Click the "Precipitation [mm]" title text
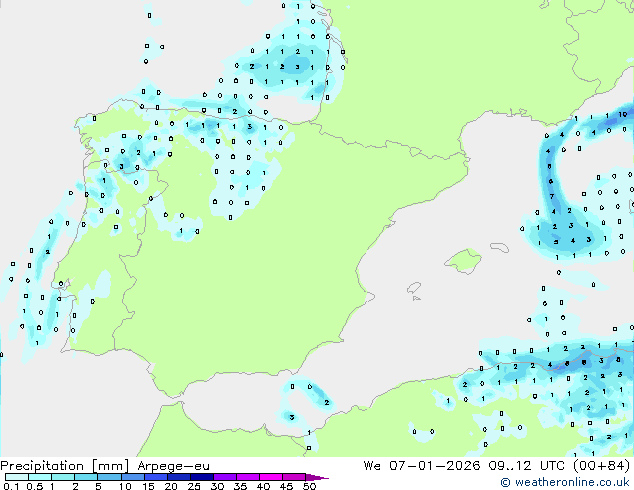634x490 pixels. click(x=65, y=466)
